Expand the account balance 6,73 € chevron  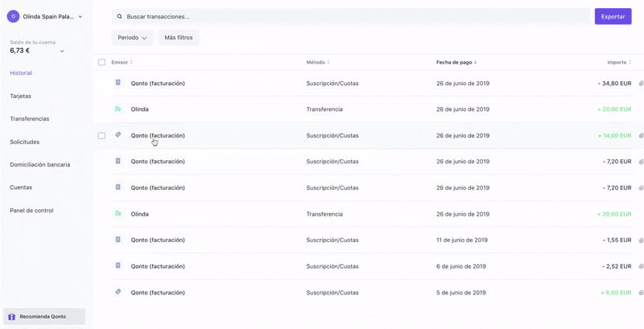pos(62,51)
